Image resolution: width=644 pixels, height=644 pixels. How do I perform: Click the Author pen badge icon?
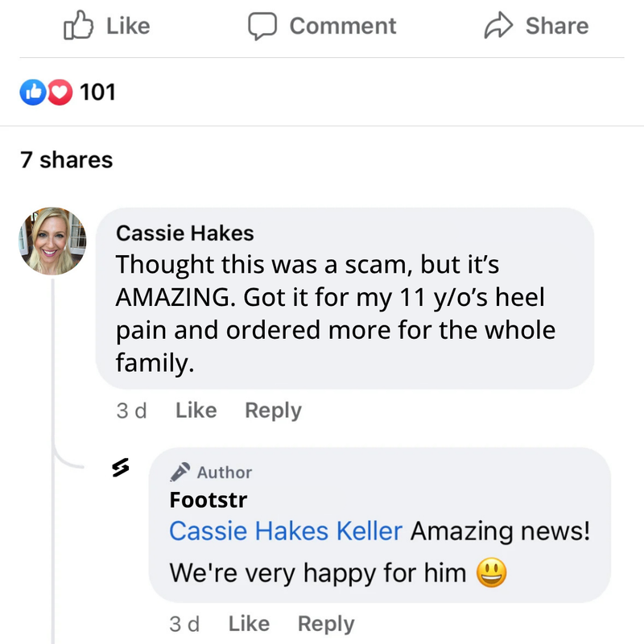pyautogui.click(x=180, y=473)
